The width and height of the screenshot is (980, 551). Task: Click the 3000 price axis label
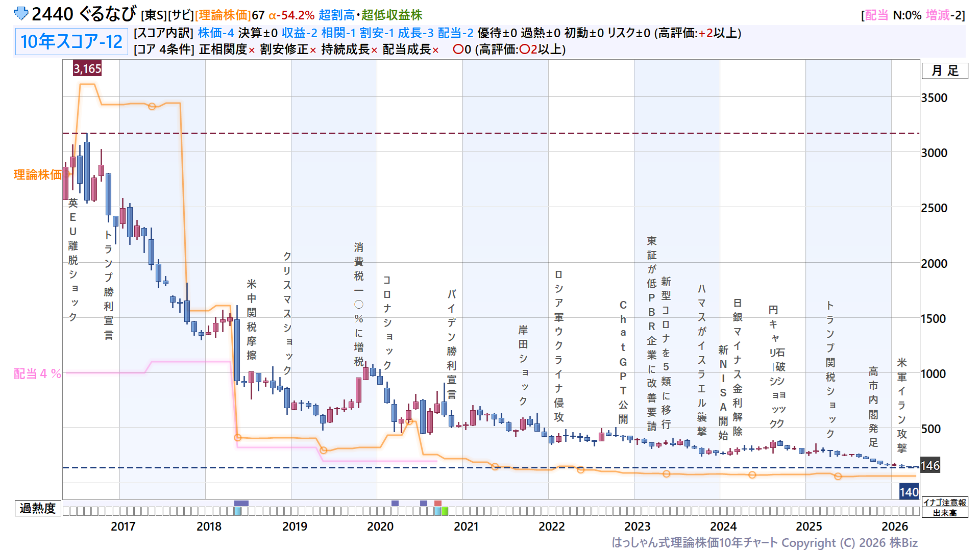click(x=934, y=153)
